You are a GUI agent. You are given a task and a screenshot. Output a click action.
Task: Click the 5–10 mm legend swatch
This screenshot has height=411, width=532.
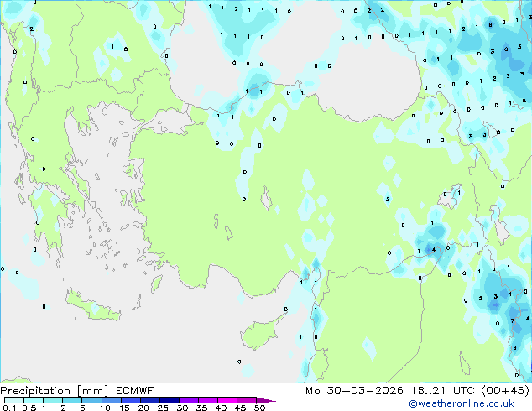click(x=91, y=400)
